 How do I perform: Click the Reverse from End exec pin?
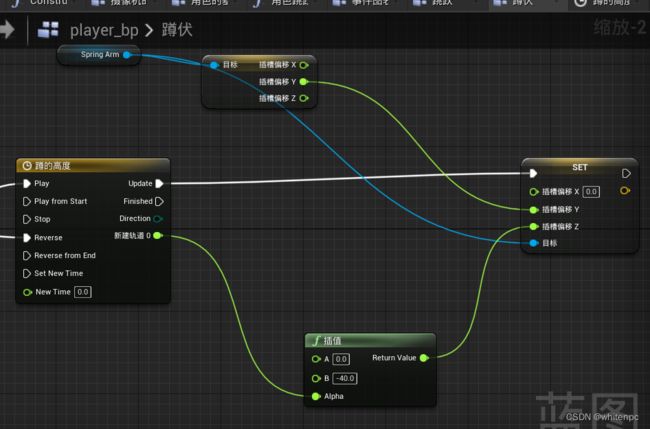pyautogui.click(x=27, y=255)
